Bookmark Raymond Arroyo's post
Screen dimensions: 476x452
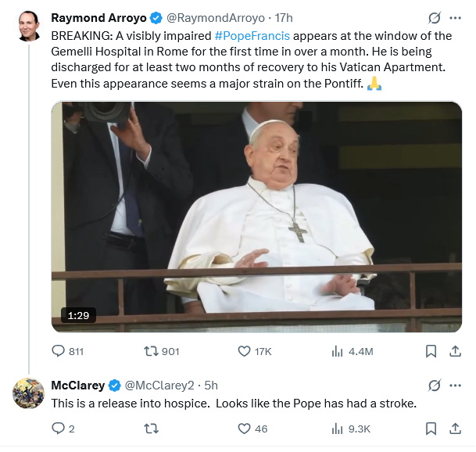pyautogui.click(x=431, y=351)
